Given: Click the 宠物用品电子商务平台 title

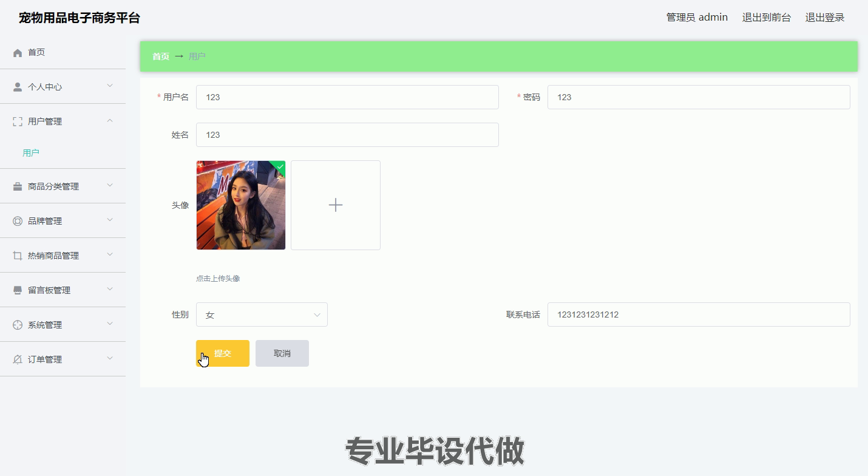Looking at the screenshot, I should (80, 18).
